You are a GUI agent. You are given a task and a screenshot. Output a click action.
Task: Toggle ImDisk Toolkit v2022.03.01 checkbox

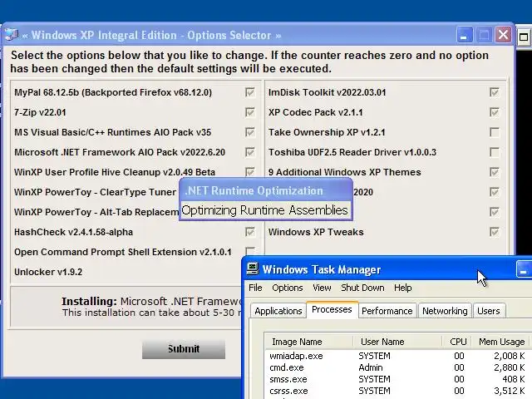(x=495, y=92)
